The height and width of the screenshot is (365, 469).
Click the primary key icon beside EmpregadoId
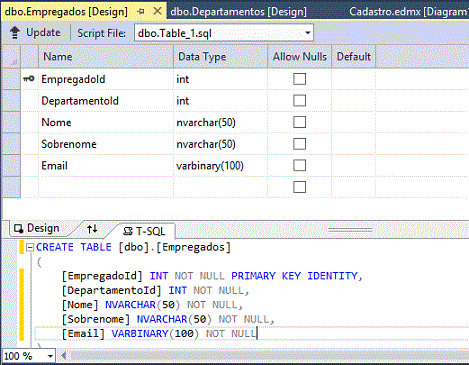tap(29, 79)
